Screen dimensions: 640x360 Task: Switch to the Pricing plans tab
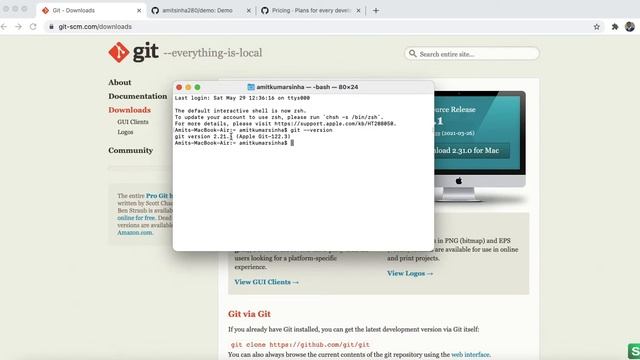(x=311, y=11)
